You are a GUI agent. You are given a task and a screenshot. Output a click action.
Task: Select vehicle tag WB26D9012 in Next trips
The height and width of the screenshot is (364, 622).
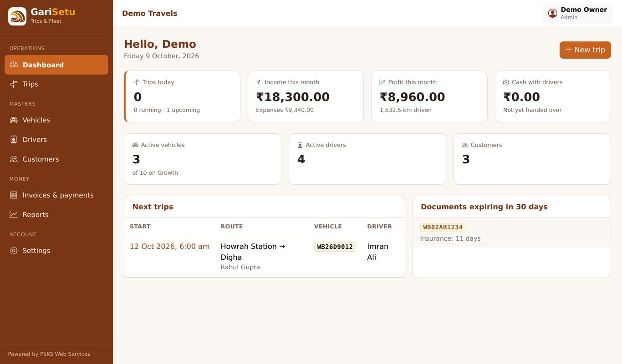click(335, 247)
